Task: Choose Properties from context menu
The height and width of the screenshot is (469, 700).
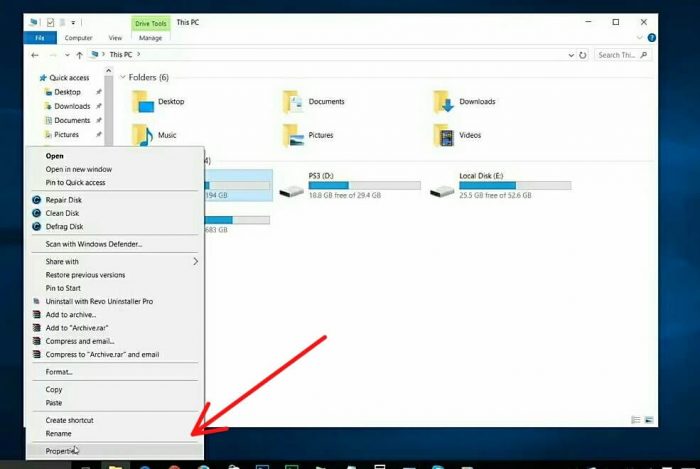Action: [x=115, y=451]
